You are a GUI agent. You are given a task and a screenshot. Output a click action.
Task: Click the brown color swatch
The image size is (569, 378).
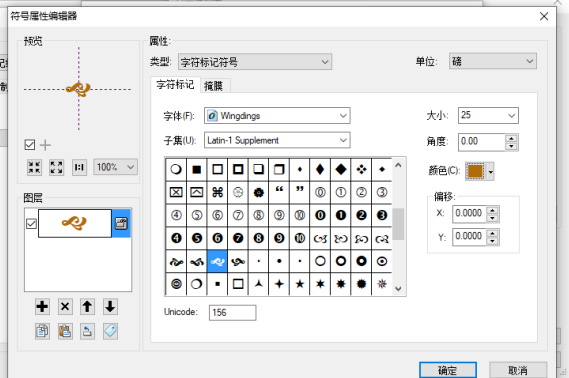tap(475, 172)
